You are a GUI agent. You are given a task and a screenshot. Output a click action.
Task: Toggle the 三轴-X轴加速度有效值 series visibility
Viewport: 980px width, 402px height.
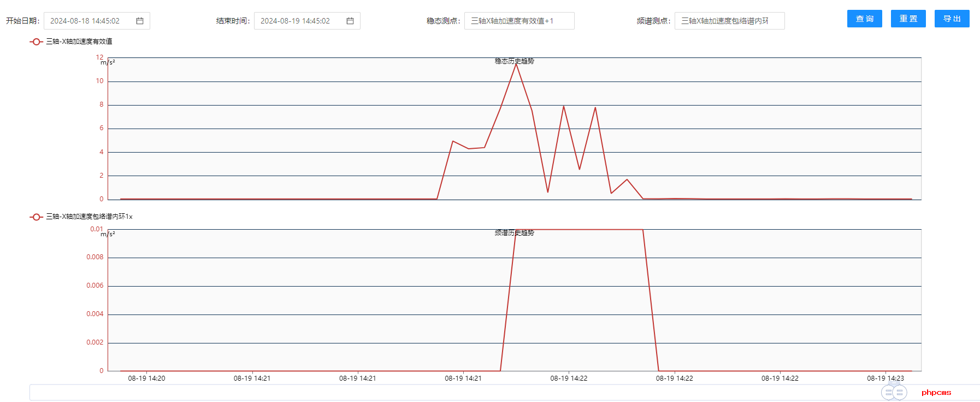(79, 42)
